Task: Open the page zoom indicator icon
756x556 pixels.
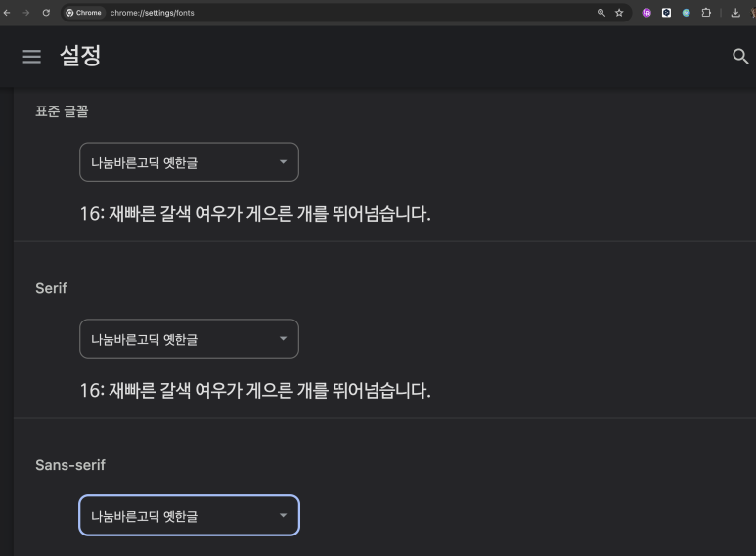Action: click(601, 13)
